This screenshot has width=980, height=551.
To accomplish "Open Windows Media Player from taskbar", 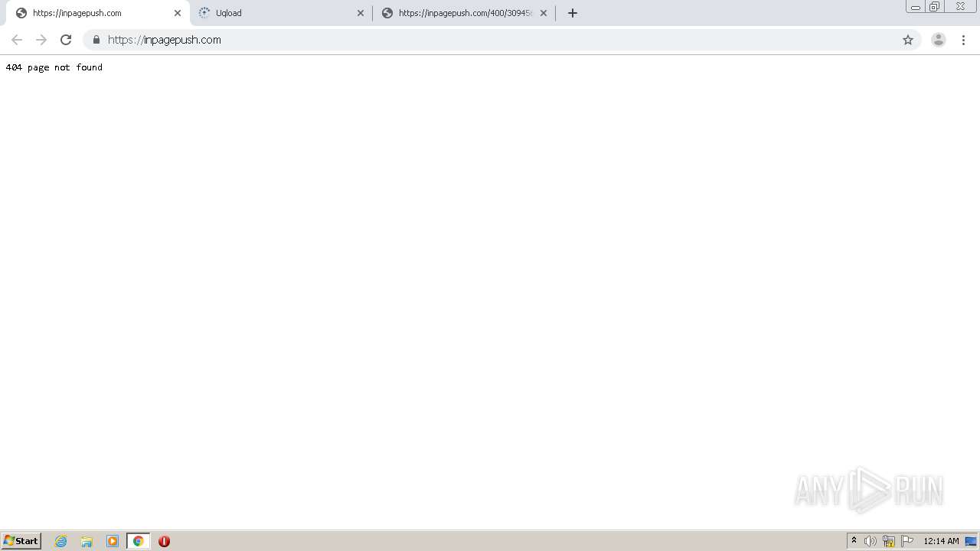I will [x=113, y=541].
